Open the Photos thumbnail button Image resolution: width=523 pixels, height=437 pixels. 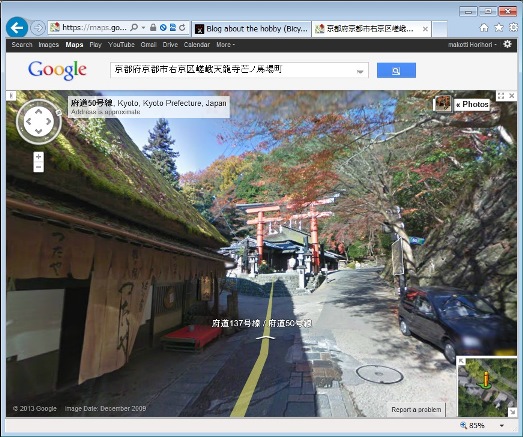click(442, 104)
